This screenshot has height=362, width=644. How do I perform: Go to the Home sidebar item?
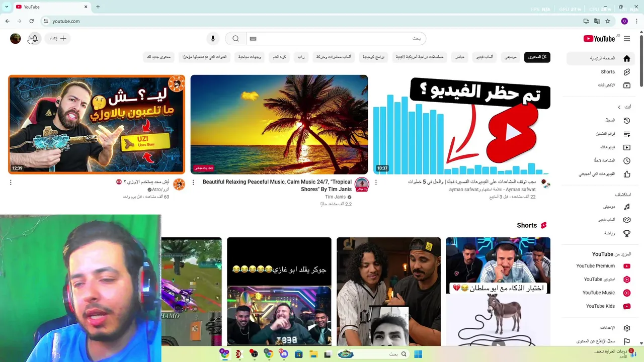601,58
